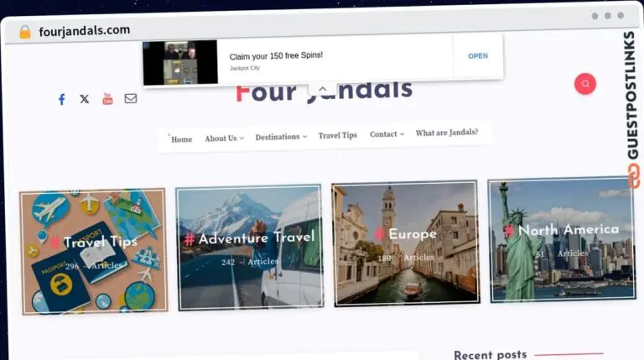Click the padlock icon in address bar

(x=24, y=32)
